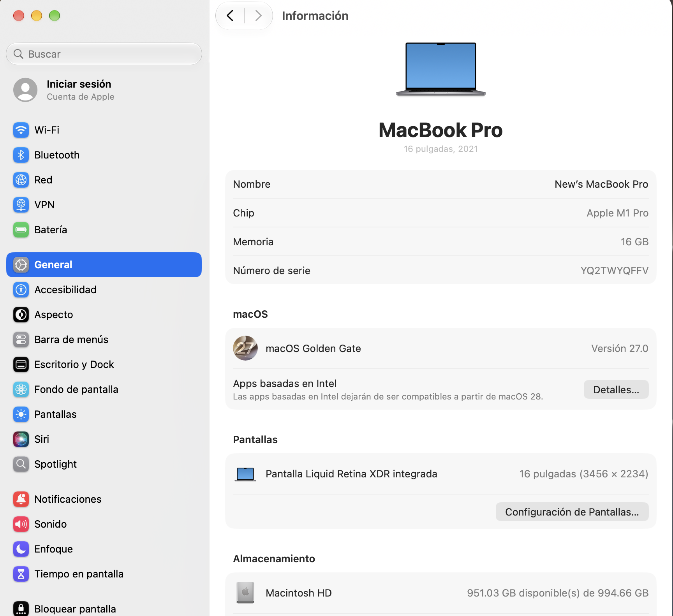Click the Macintosh HD drive icon
Image resolution: width=673 pixels, height=616 pixels.
click(x=245, y=593)
